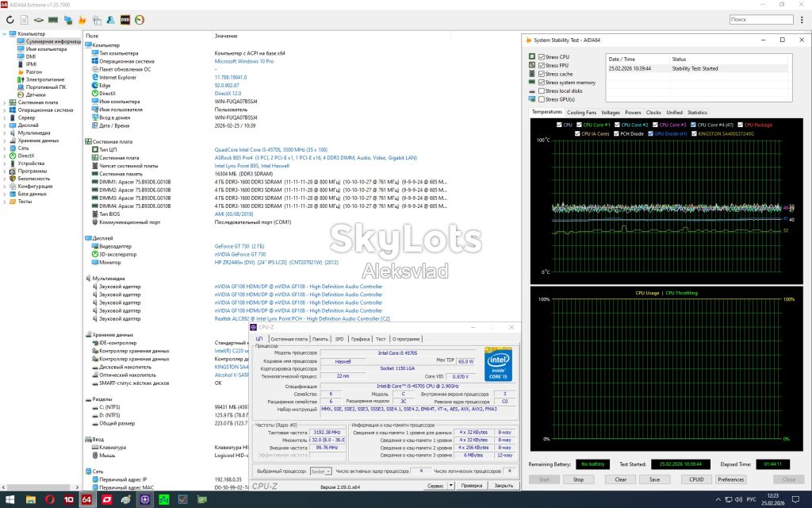Expand Операционная система tree node
812x508 pixels.
click(5, 110)
